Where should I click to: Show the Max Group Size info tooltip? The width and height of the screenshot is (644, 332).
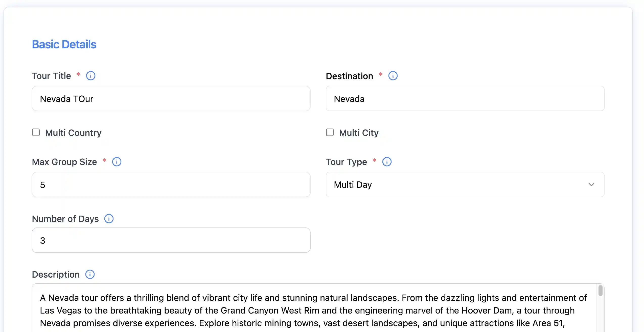(x=117, y=162)
